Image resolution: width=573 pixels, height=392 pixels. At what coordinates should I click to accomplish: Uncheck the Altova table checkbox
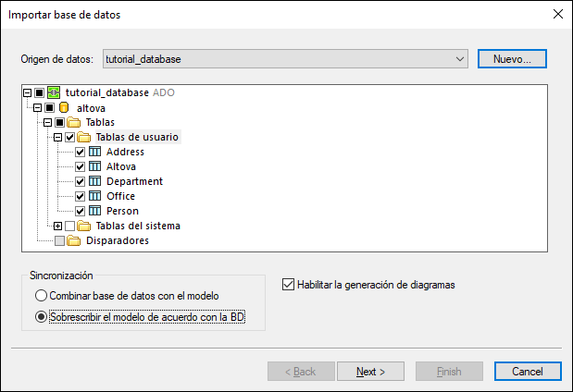coord(81,166)
